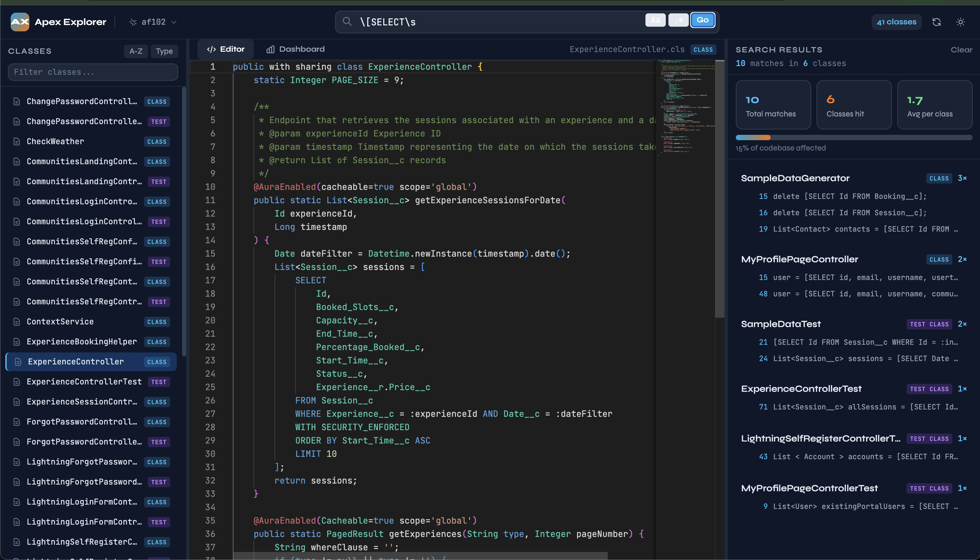Jump to line 9 existingPortalUsers match
This screenshot has height=560, width=980.
coord(854,506)
